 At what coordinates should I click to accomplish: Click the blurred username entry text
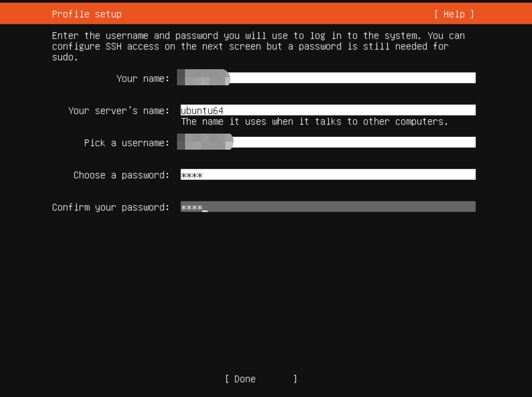205,143
